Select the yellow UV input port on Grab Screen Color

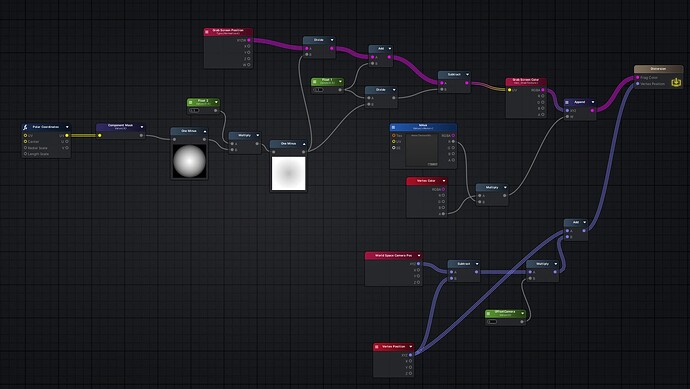pos(510,90)
